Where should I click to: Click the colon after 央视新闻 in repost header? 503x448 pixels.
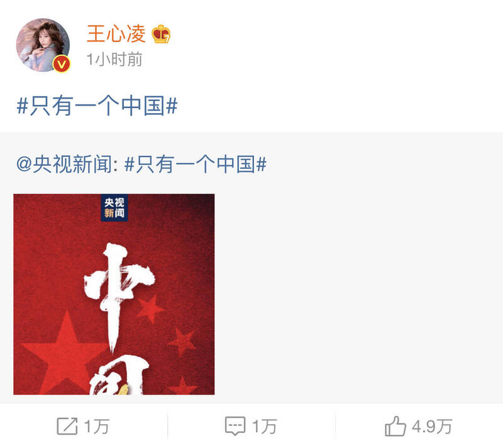click(x=116, y=165)
